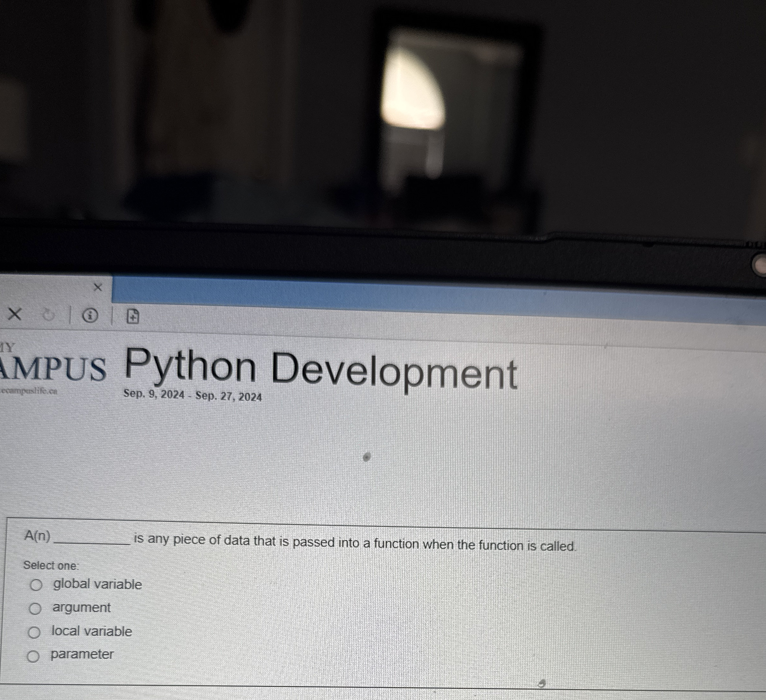This screenshot has width=766, height=700.
Task: Click the Python Development course title
Action: [321, 369]
